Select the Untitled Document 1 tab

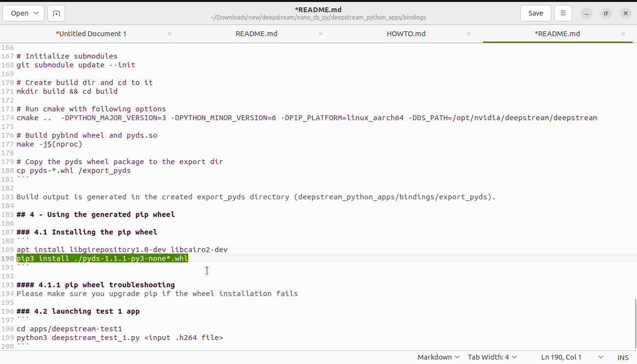click(91, 34)
